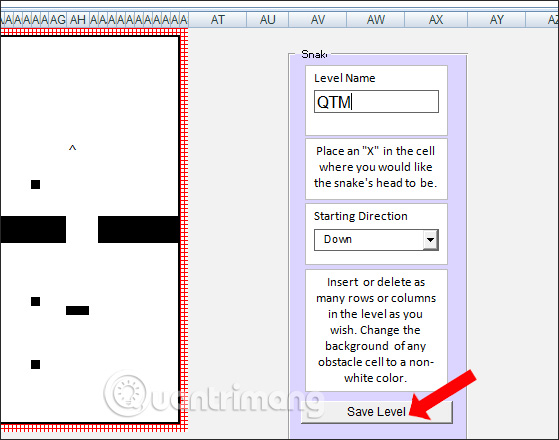This screenshot has height=440, width=559.
Task: Select column header AT
Action: 217,20
